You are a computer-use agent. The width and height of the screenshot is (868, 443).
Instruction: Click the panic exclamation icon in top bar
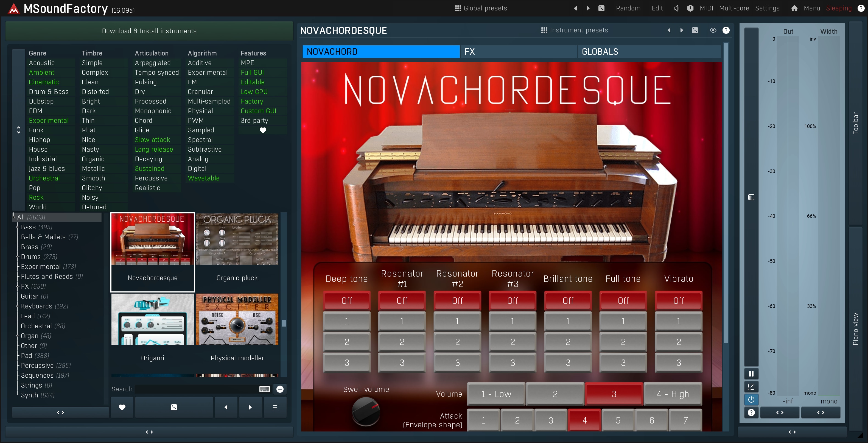(690, 8)
